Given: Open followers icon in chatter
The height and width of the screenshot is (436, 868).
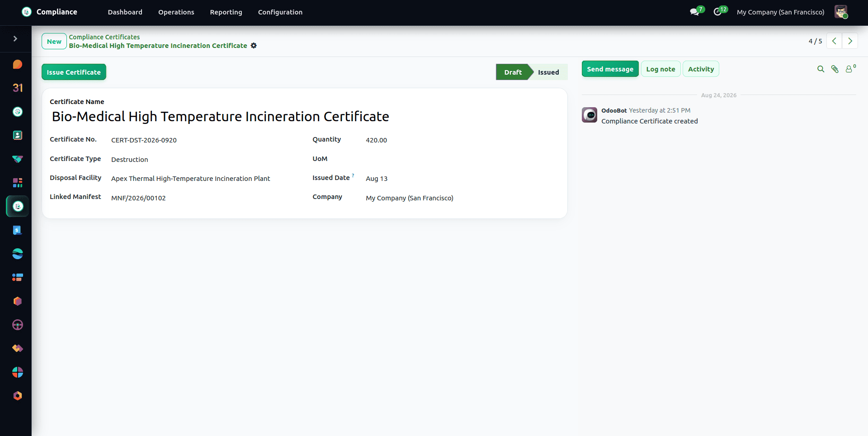Looking at the screenshot, I should (850, 69).
